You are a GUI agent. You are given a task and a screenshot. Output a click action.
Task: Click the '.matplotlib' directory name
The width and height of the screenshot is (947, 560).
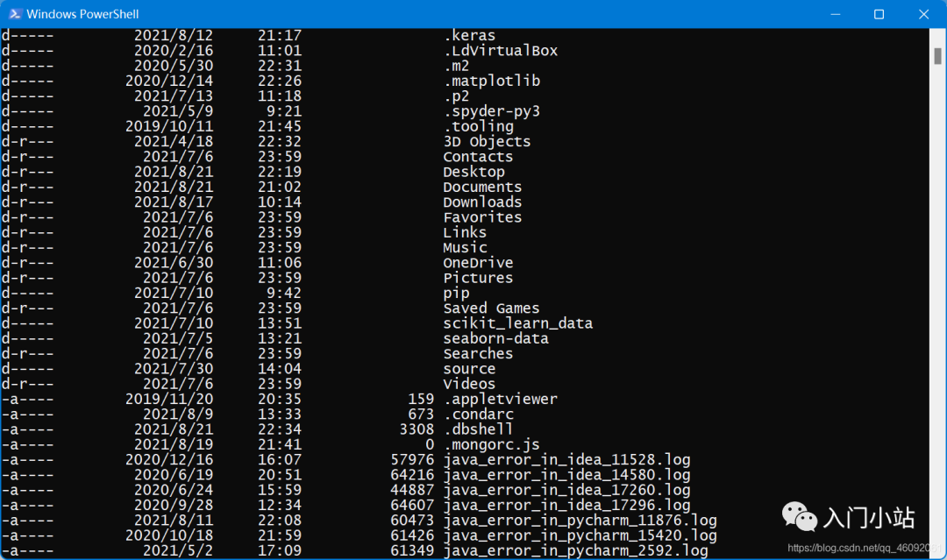coord(492,81)
